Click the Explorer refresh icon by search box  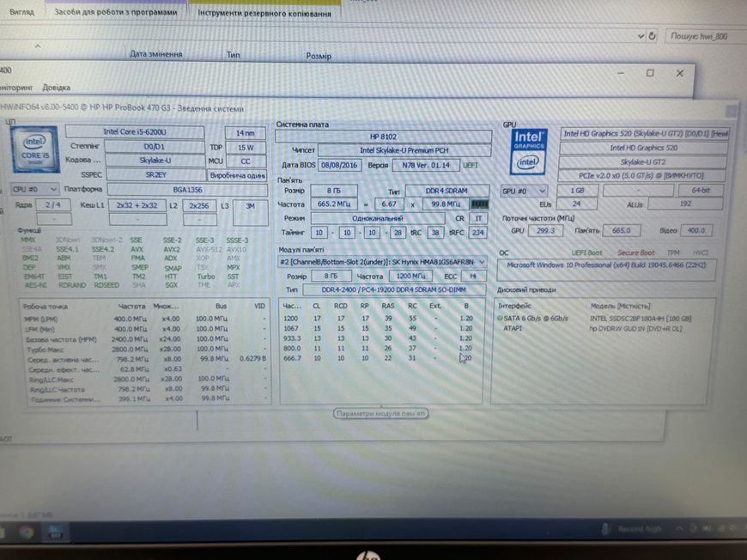pos(652,36)
